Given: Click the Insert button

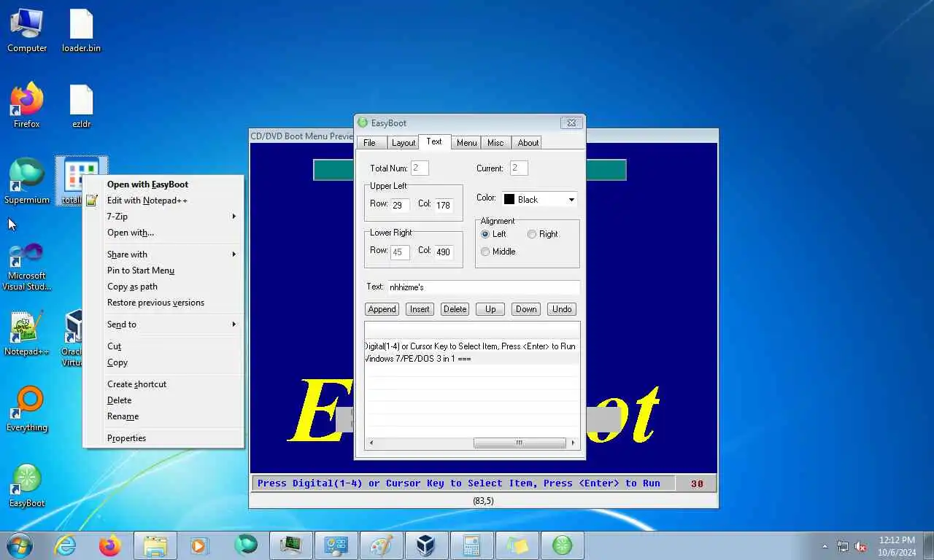Looking at the screenshot, I should [x=420, y=309].
